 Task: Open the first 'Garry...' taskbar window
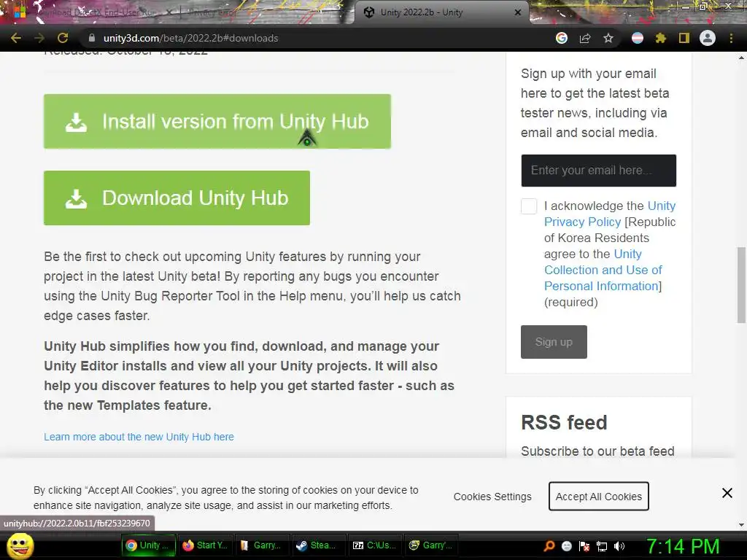coord(262,545)
